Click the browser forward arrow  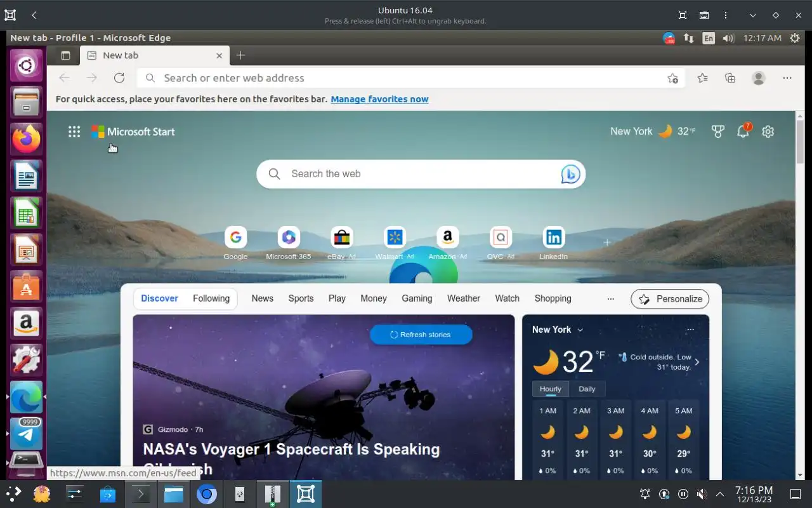pos(92,78)
